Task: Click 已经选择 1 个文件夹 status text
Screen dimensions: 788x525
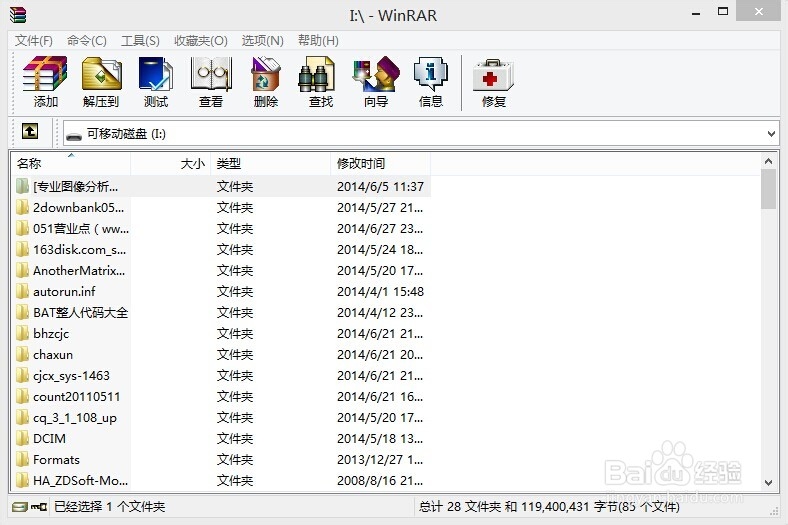Action: [x=110, y=507]
